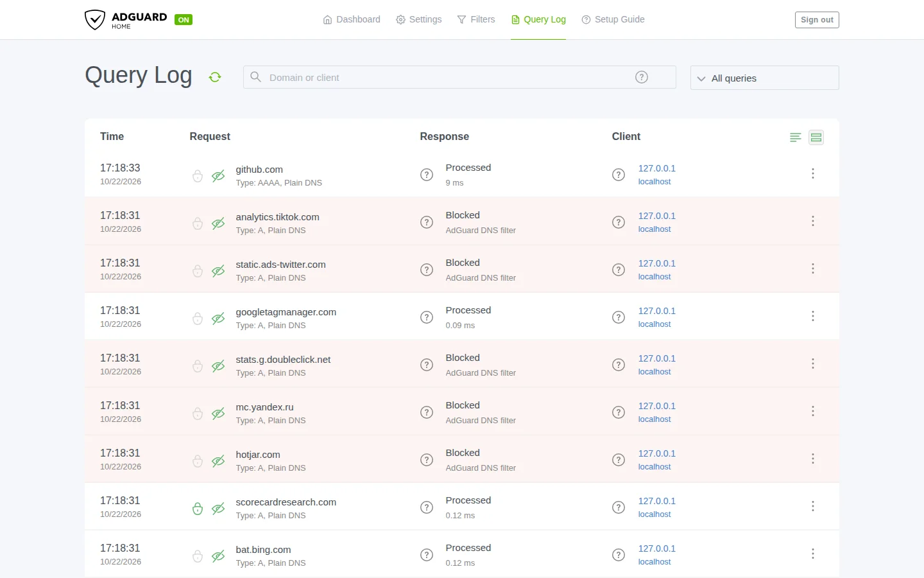Open actions menu for hotjar.com row
924x578 pixels.
813,459
